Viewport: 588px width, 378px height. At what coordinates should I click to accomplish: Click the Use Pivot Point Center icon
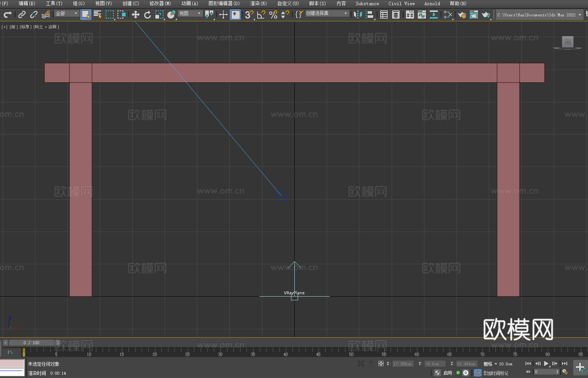click(x=209, y=14)
